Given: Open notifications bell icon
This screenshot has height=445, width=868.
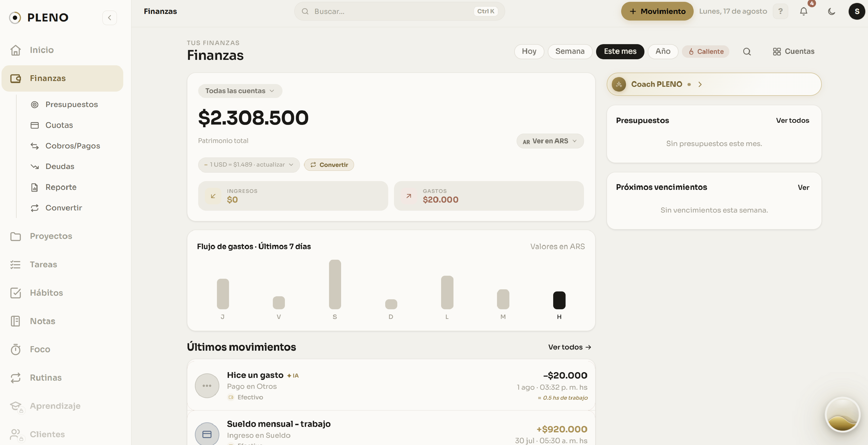Looking at the screenshot, I should 804,11.
